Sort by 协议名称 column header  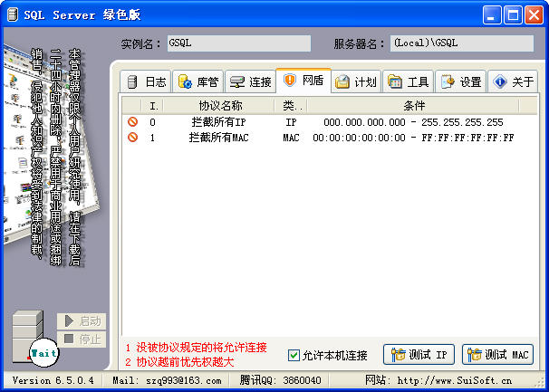pyautogui.click(x=220, y=106)
